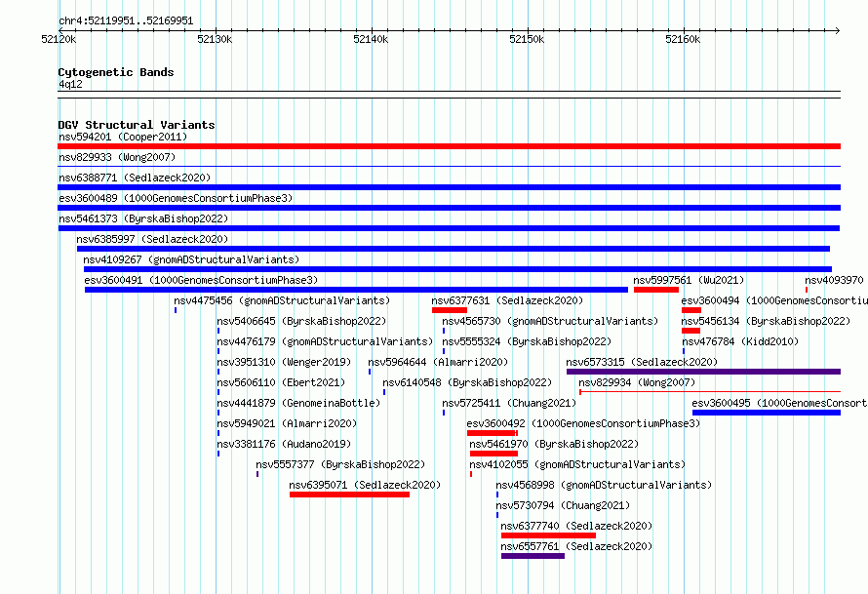This screenshot has width=868, height=594.
Task: Select the red nsv594201 variant bar
Action: coord(449,146)
